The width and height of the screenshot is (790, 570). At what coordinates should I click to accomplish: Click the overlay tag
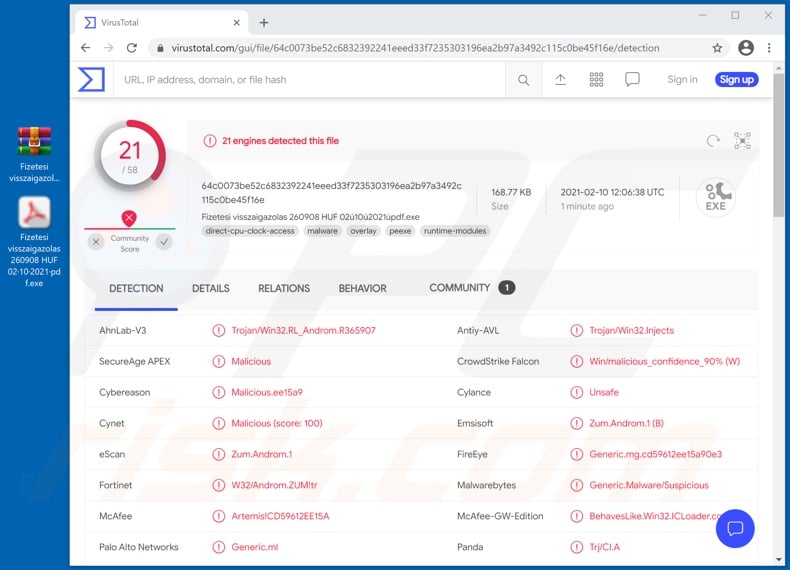click(x=363, y=231)
